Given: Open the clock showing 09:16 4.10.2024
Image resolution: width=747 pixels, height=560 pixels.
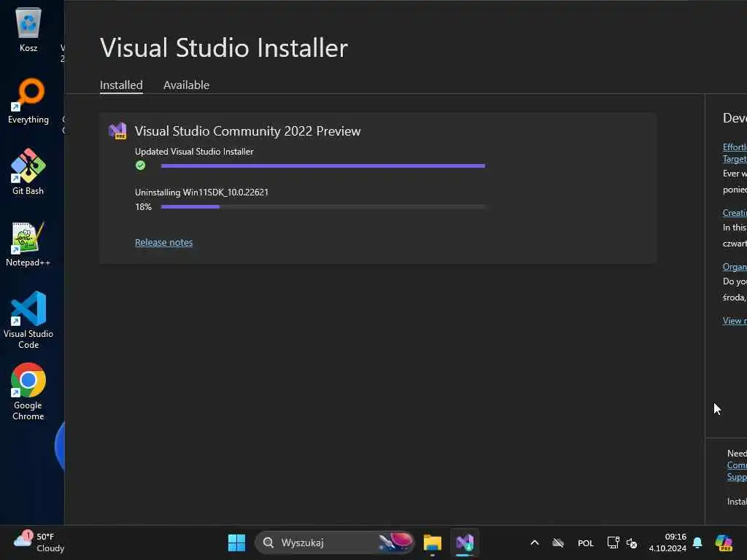Looking at the screenshot, I should [667, 542].
